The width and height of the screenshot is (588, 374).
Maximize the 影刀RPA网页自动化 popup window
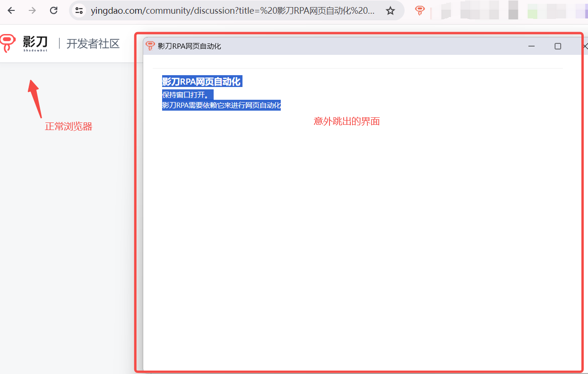(558, 46)
